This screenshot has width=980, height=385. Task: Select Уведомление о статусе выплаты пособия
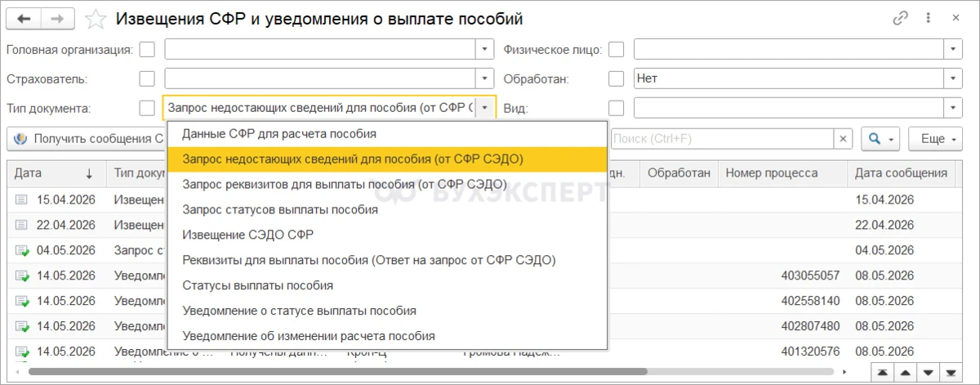click(388, 311)
